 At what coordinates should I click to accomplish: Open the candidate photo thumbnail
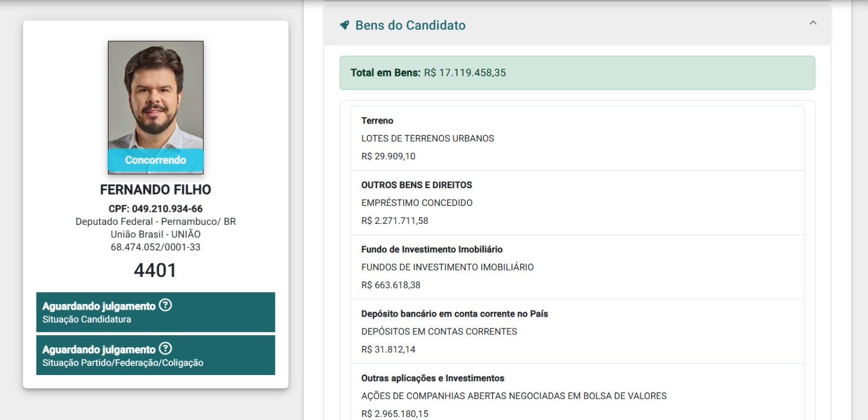(156, 107)
